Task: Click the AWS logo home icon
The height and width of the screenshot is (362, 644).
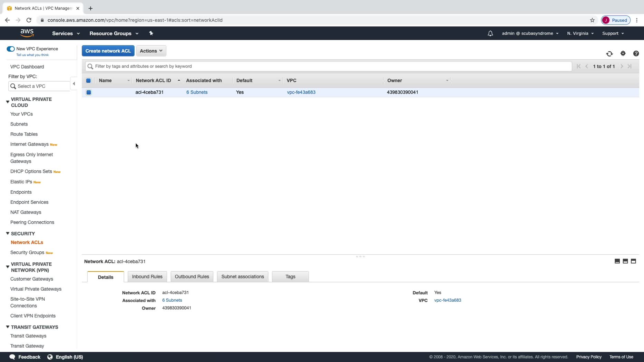Action: [27, 33]
